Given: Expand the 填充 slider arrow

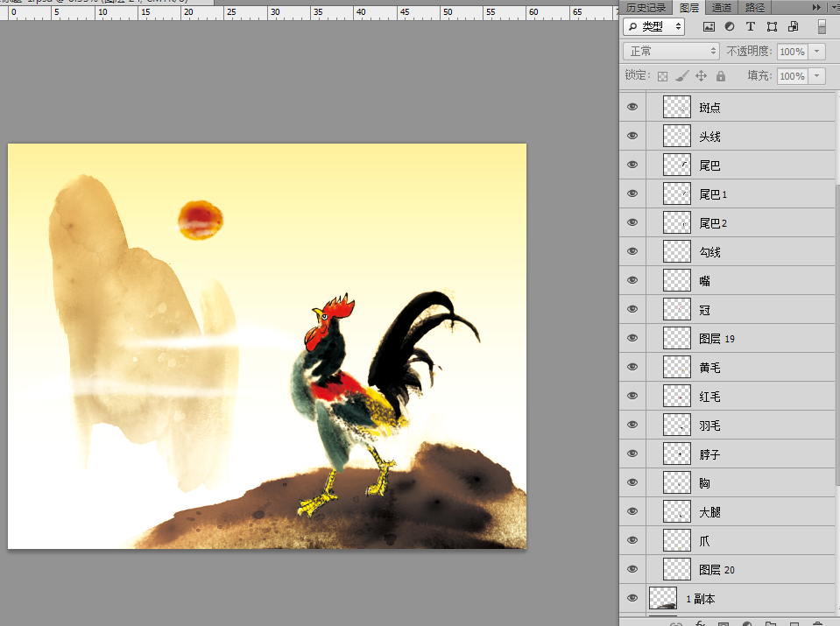Looking at the screenshot, I should 817,76.
